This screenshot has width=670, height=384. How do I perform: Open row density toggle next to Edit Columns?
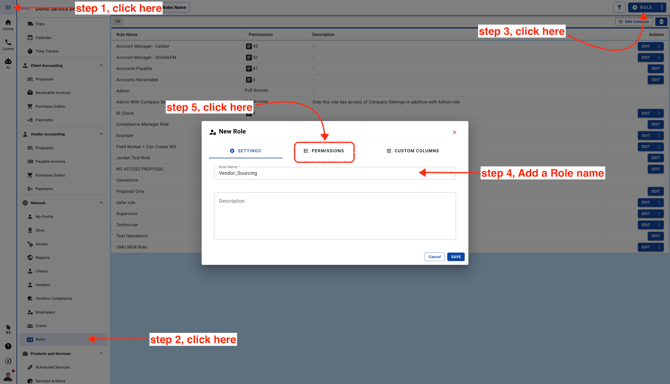[661, 21]
